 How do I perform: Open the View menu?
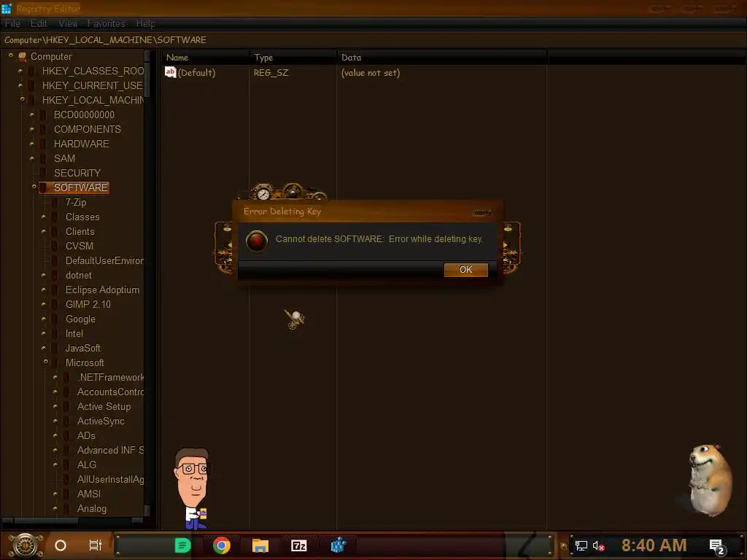(68, 23)
